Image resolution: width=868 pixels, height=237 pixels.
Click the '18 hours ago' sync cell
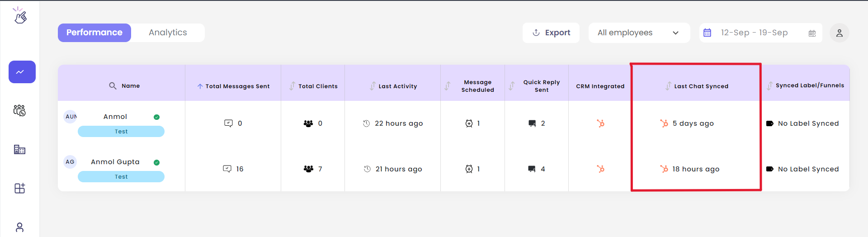pos(695,169)
